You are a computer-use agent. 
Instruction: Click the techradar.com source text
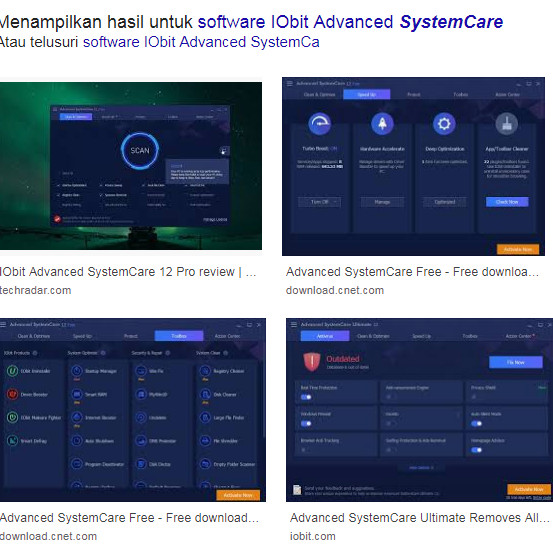[x=36, y=290]
